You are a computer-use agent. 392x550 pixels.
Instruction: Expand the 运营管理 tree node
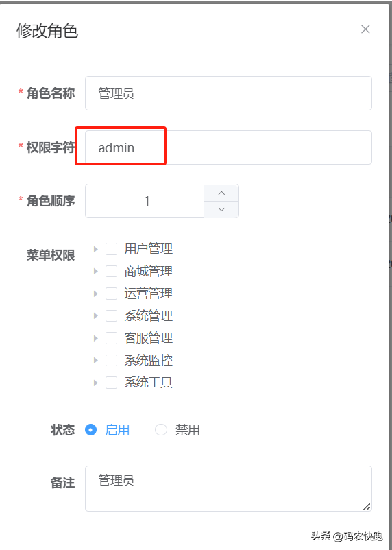pyautogui.click(x=96, y=294)
